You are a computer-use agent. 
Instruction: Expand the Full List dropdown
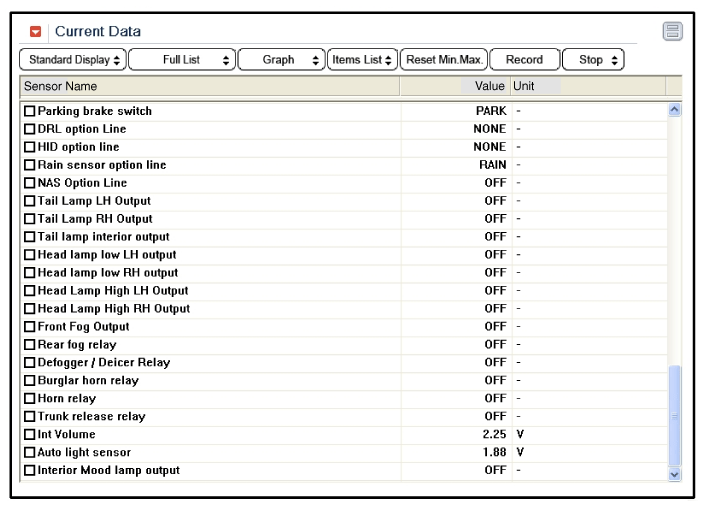tap(184, 60)
